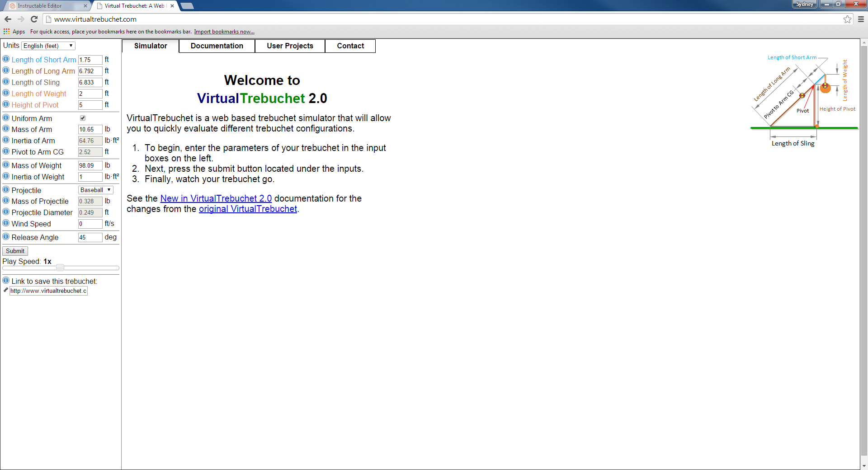
Task: Open the original VirtualTrebuchet link
Action: click(x=248, y=209)
